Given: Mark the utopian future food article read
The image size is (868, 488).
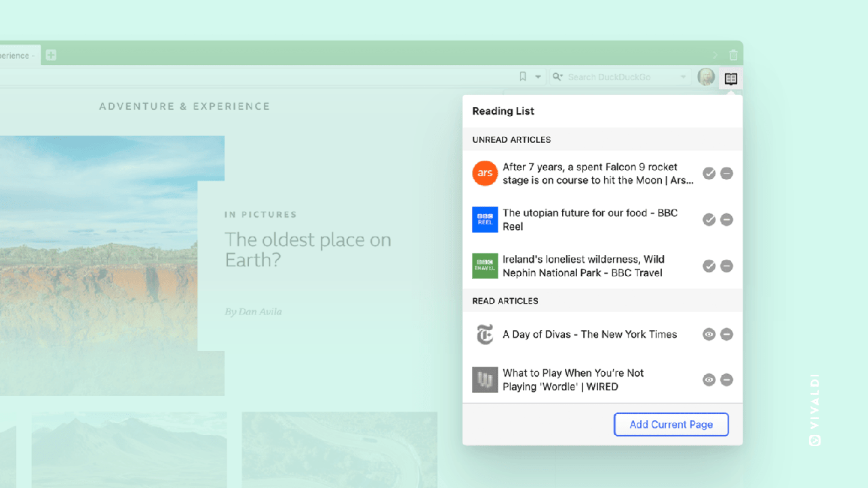Looking at the screenshot, I should (709, 220).
